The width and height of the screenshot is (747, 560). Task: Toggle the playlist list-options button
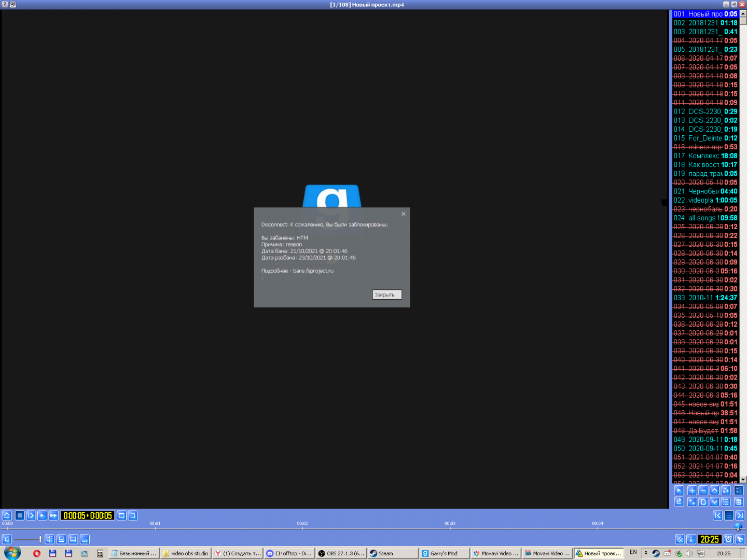click(x=726, y=502)
